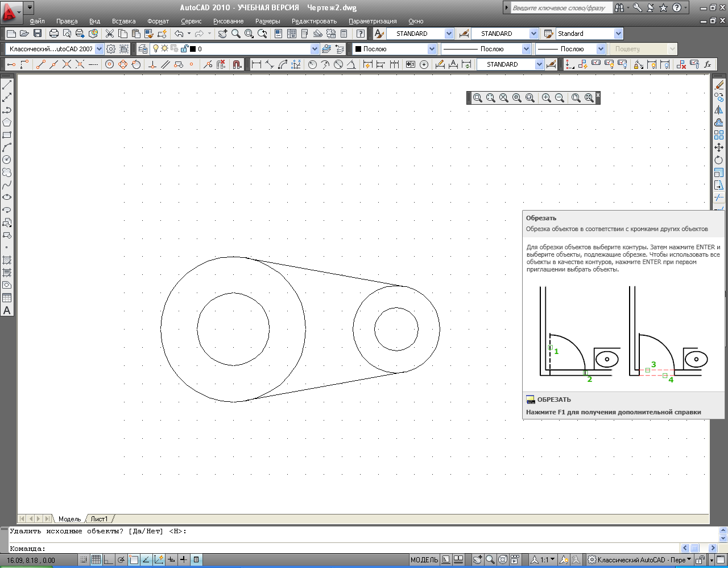Create a new drawing with New icon
This screenshot has width=728, height=568.
[11, 34]
